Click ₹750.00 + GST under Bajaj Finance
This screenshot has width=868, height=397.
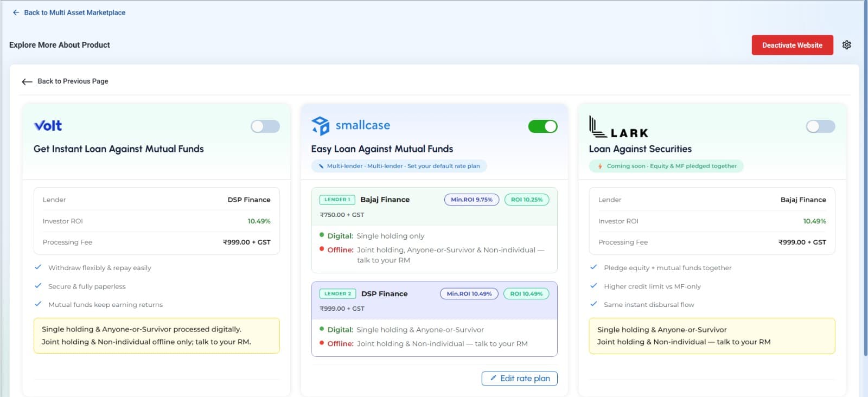342,215
